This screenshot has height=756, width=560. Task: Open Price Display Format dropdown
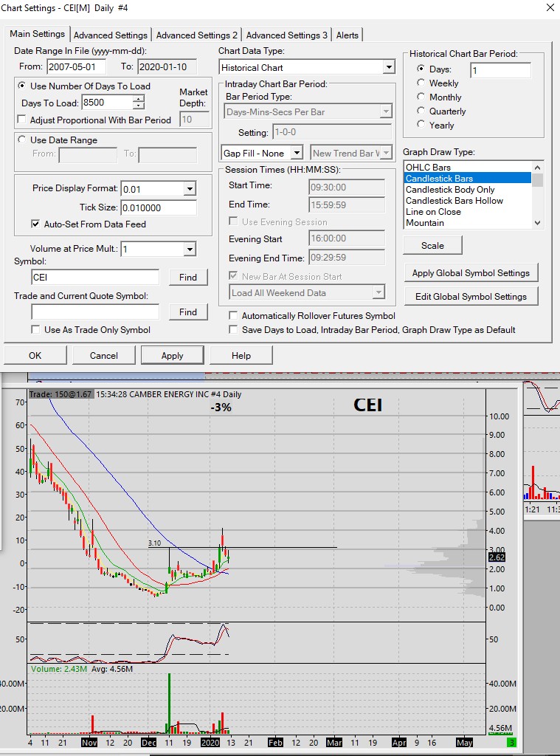point(190,189)
